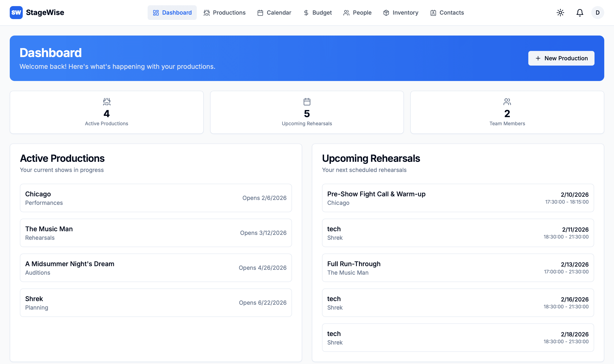Click the team icon above Team Members count

(507, 102)
